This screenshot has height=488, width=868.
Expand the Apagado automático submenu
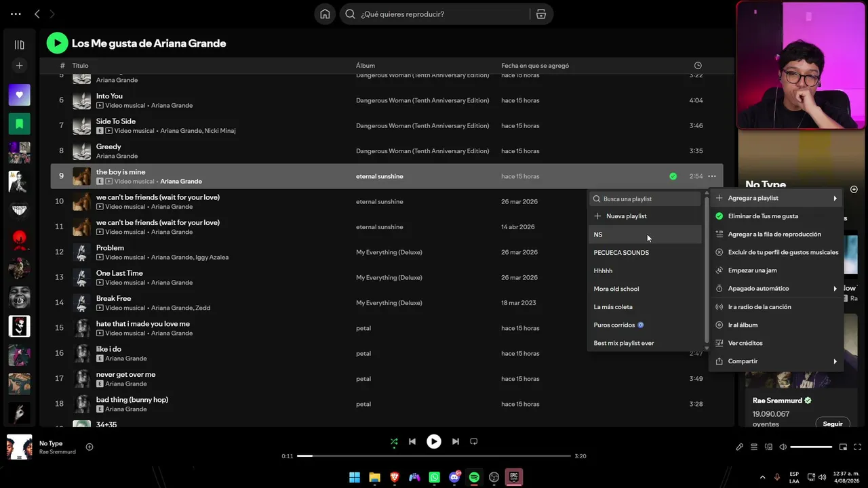(x=776, y=289)
